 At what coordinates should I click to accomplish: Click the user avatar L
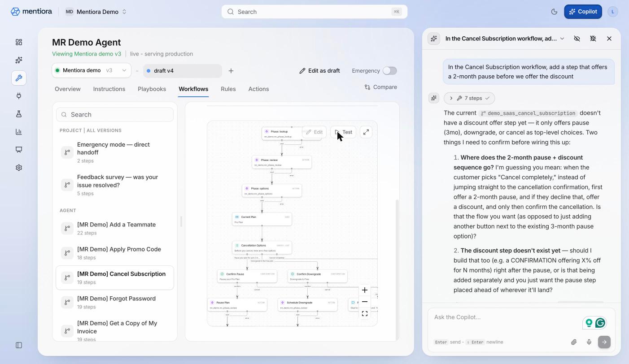[613, 12]
